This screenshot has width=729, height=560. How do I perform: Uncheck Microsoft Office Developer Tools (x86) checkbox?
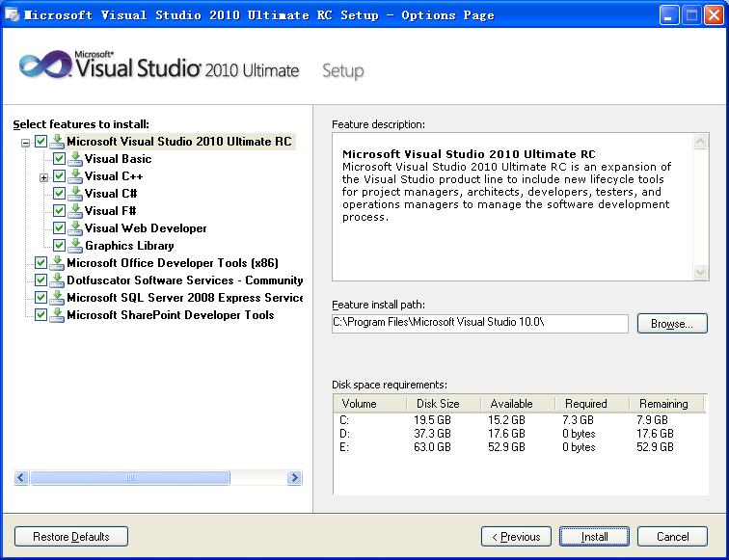point(40,263)
